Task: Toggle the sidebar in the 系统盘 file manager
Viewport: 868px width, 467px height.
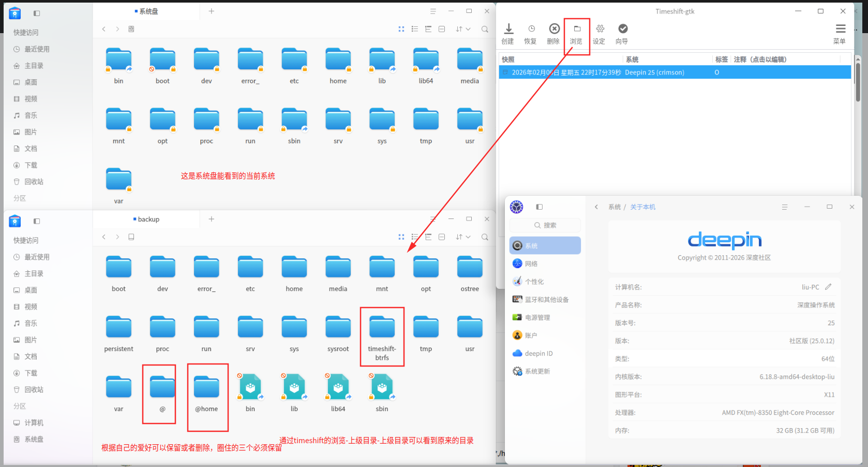Action: click(x=37, y=13)
